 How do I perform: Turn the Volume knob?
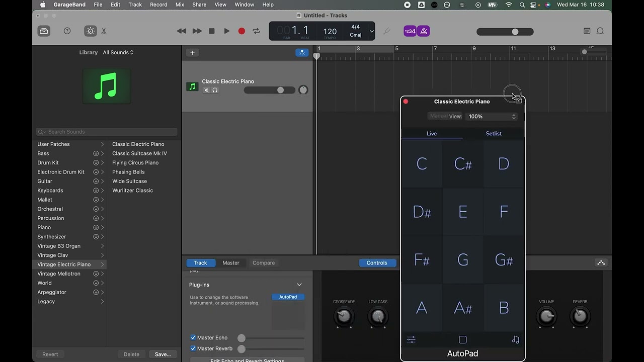pyautogui.click(x=546, y=316)
